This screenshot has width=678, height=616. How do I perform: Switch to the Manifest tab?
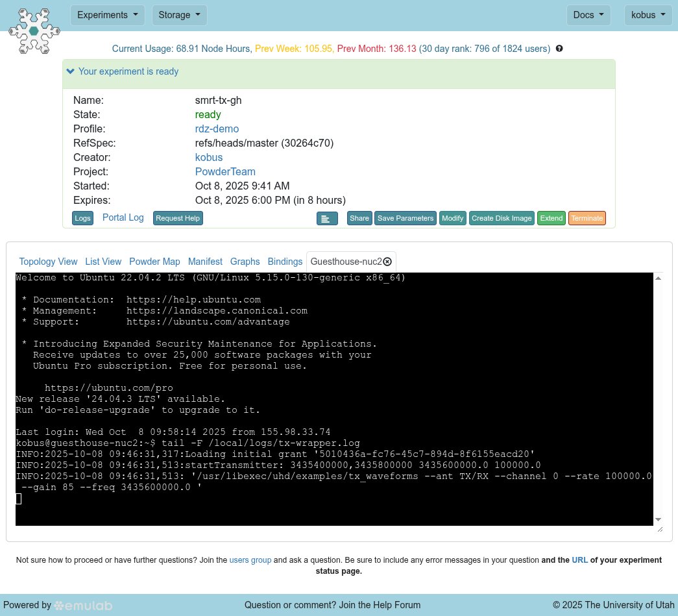coord(205,262)
